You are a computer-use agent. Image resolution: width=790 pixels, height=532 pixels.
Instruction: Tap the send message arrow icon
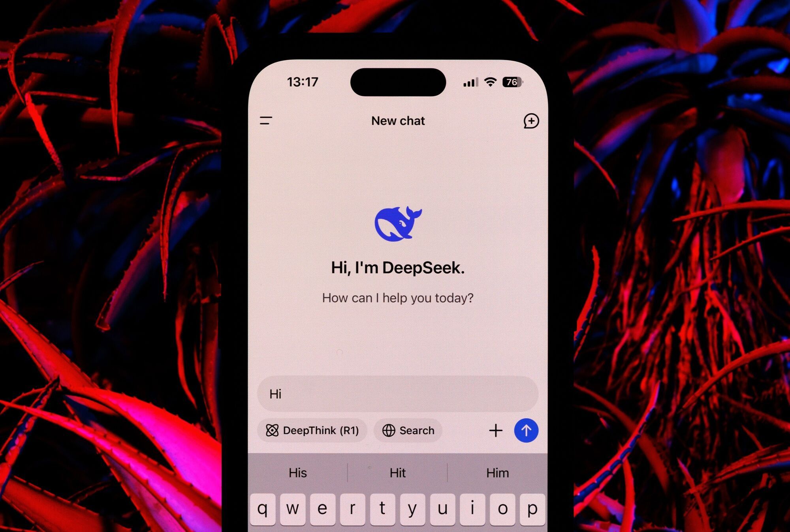pos(525,431)
